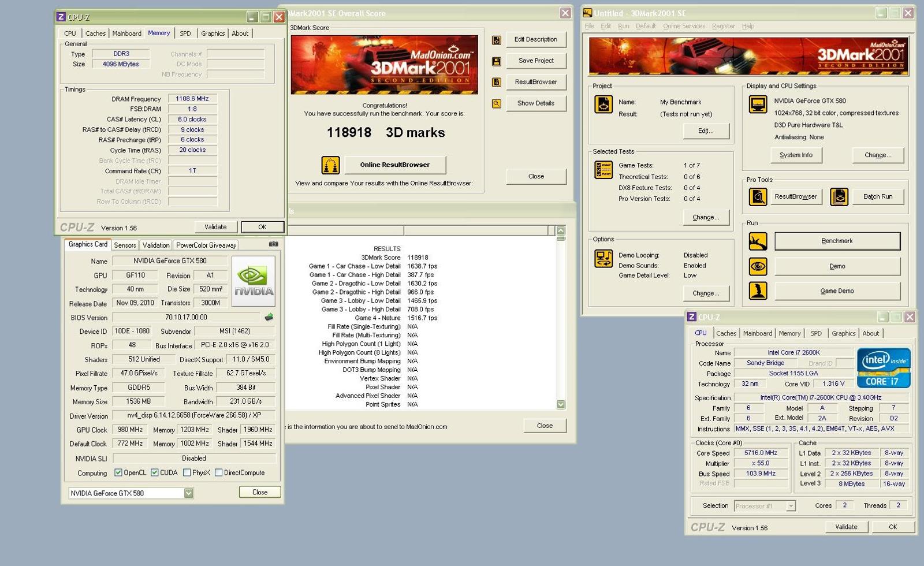Click the Benchmark runner icon

[758, 241]
